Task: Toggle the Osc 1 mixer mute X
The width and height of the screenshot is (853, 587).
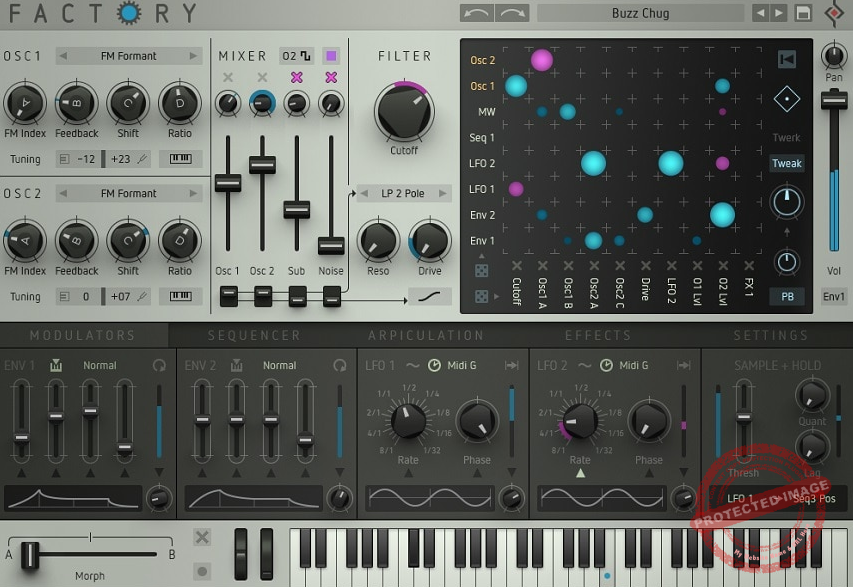Action: click(228, 77)
